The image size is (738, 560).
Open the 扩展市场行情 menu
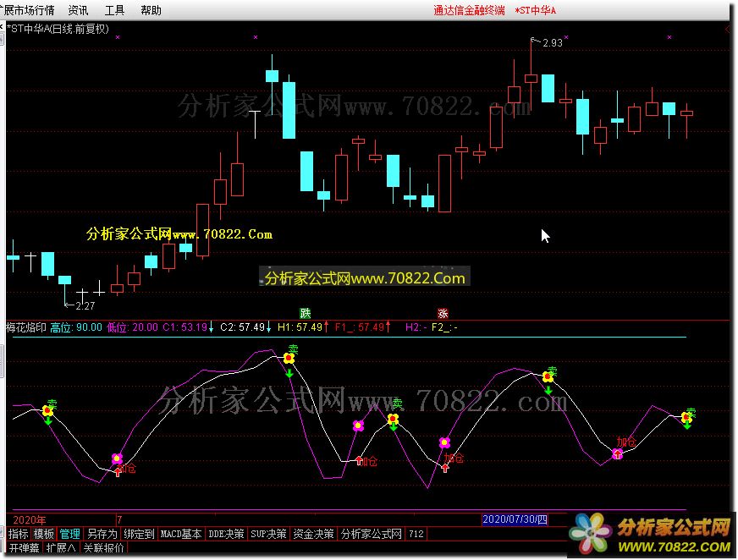click(27, 10)
